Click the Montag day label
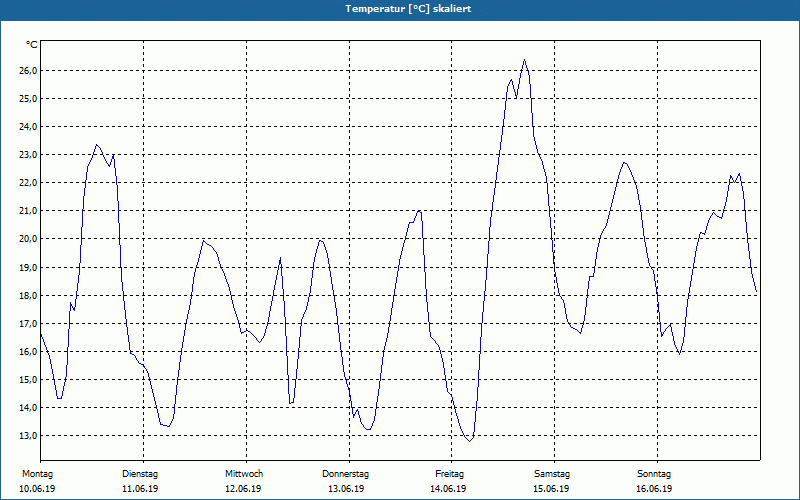 point(37,474)
